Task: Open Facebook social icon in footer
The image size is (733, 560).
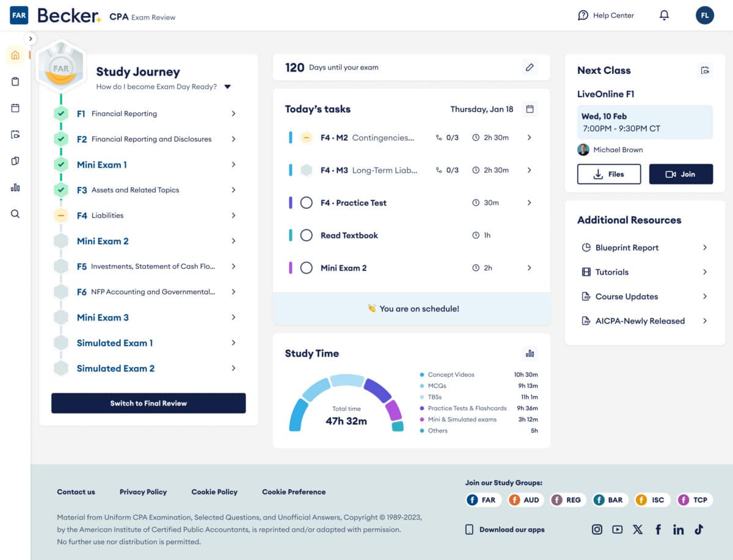Action: [658, 529]
